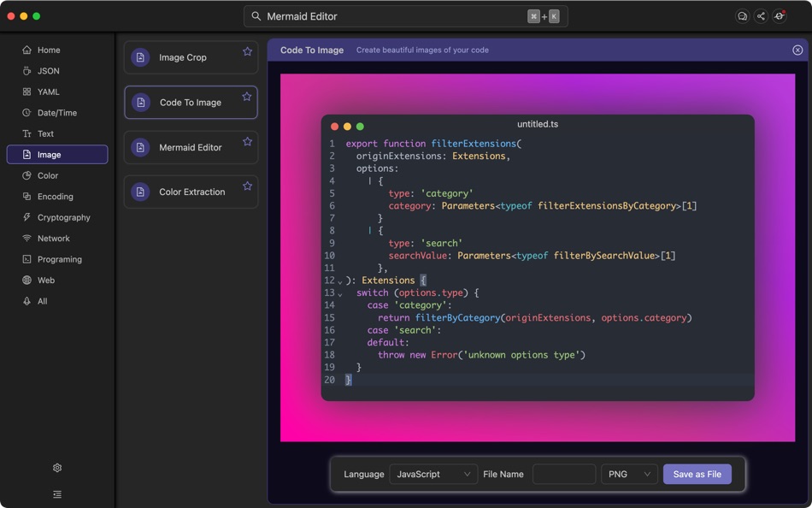Click the 'unknown options type' string

[521, 355]
